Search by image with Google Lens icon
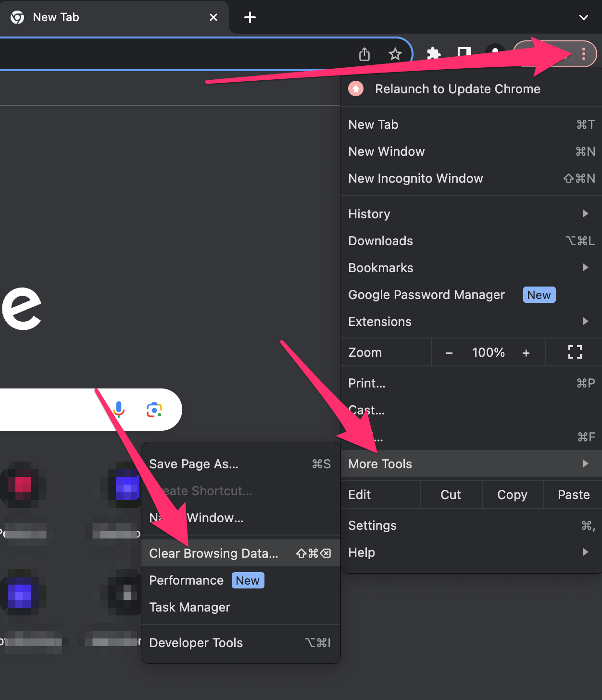 coord(154,410)
